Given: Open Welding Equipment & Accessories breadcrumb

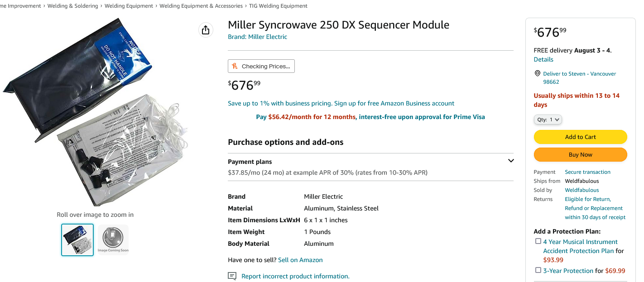Looking at the screenshot, I should click(201, 6).
